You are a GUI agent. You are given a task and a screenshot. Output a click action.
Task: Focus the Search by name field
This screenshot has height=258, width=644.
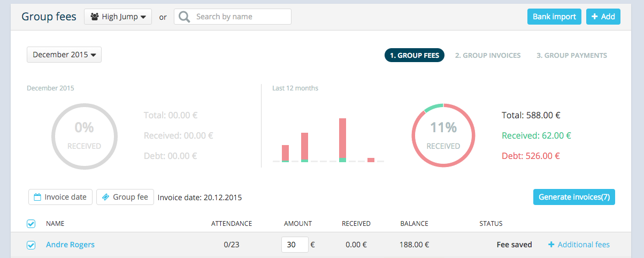[x=233, y=17]
